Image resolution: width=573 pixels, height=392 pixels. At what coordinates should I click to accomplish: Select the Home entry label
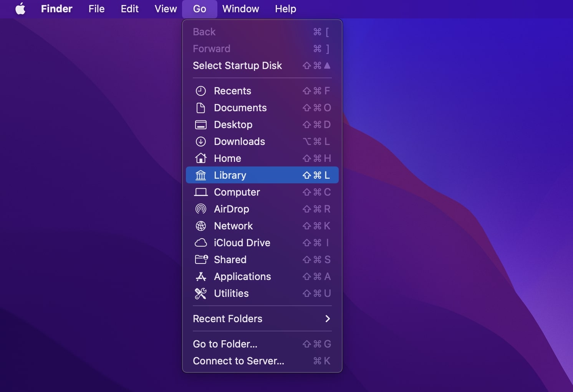[x=227, y=158]
